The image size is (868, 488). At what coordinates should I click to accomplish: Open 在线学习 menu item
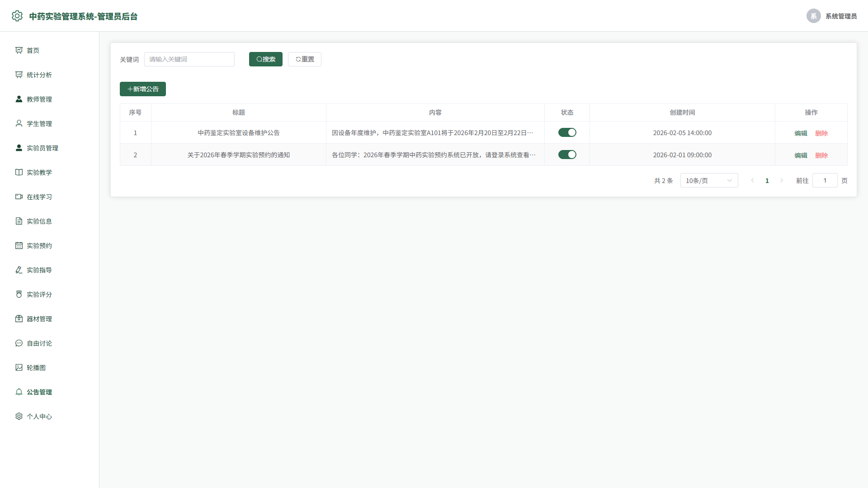(50, 197)
